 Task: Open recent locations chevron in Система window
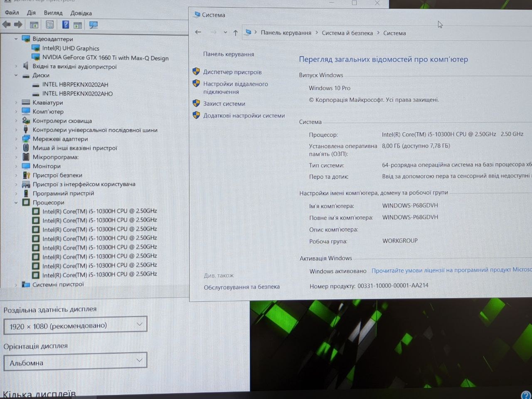click(x=225, y=32)
